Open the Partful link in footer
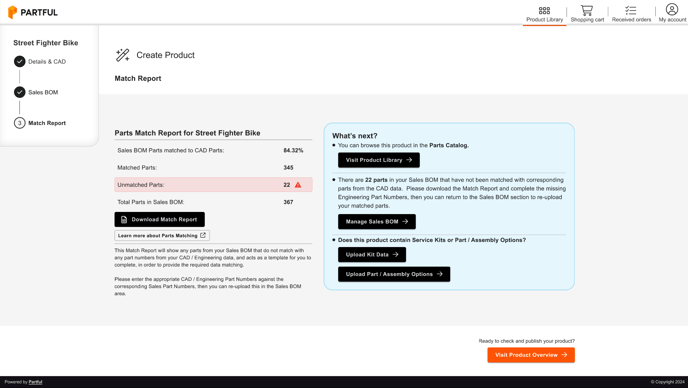Viewport: 688px width, 388px height. [x=36, y=382]
